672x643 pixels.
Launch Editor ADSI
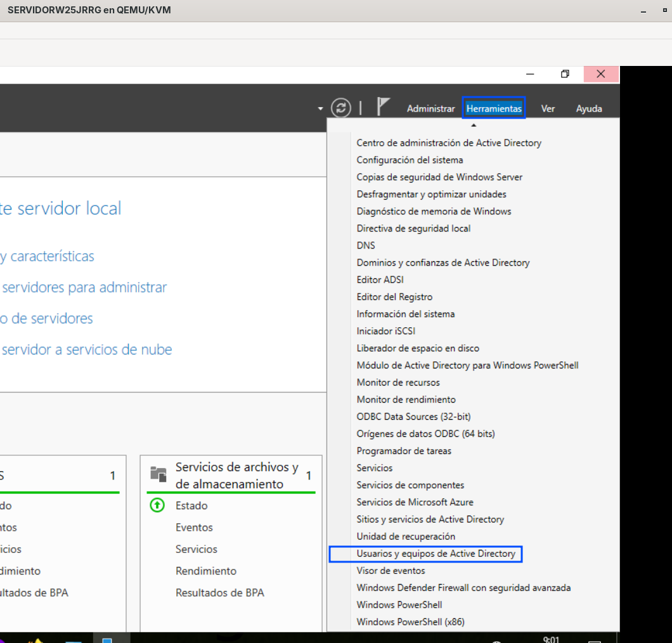pyautogui.click(x=380, y=280)
